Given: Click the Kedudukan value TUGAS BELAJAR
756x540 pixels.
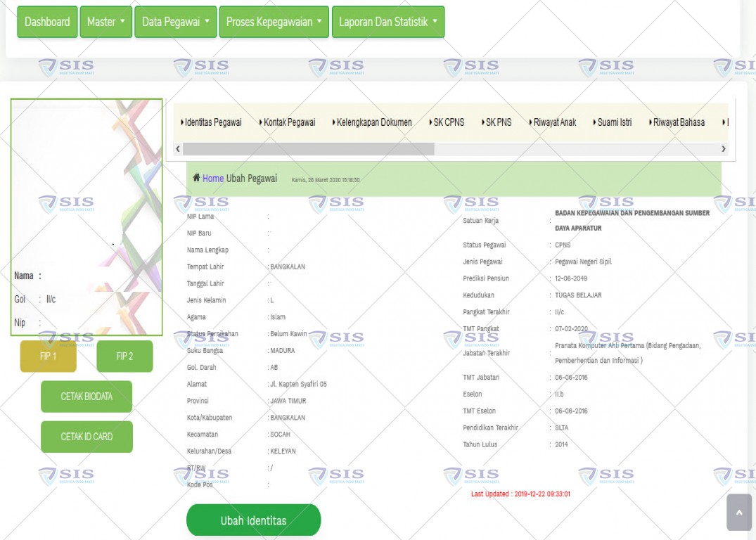Looking at the screenshot, I should [578, 295].
